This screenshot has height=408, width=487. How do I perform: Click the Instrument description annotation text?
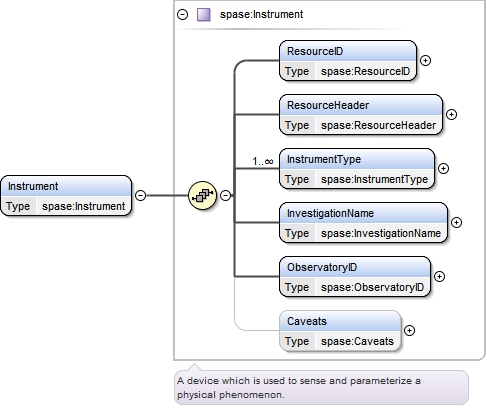tap(299, 388)
